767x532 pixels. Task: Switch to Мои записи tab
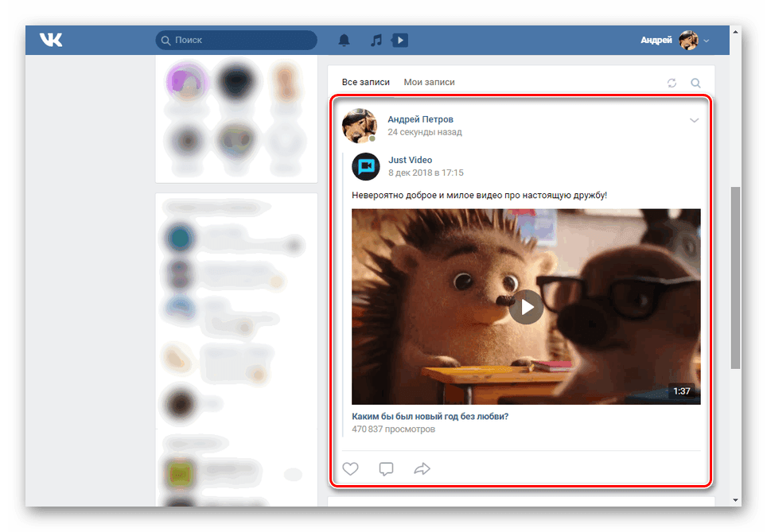(429, 82)
